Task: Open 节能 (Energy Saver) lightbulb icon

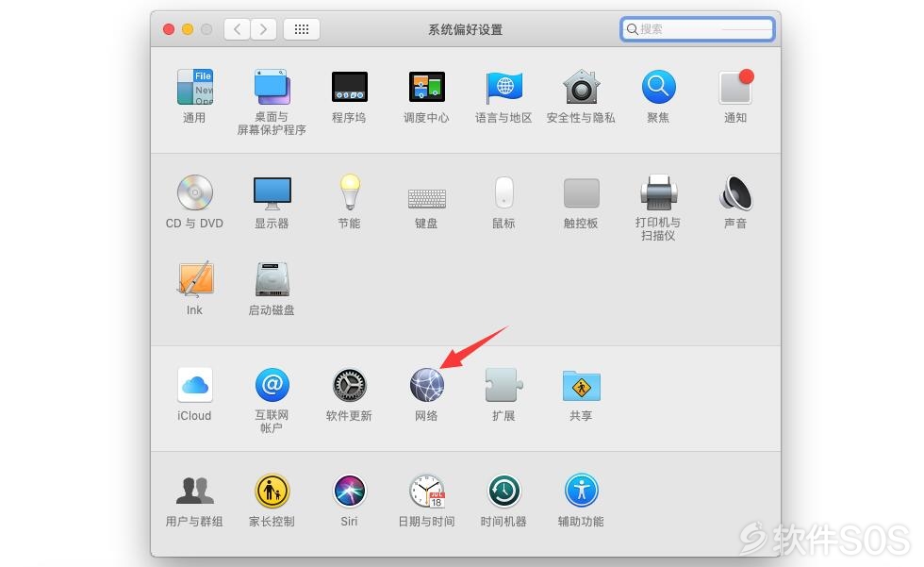Action: [x=350, y=192]
